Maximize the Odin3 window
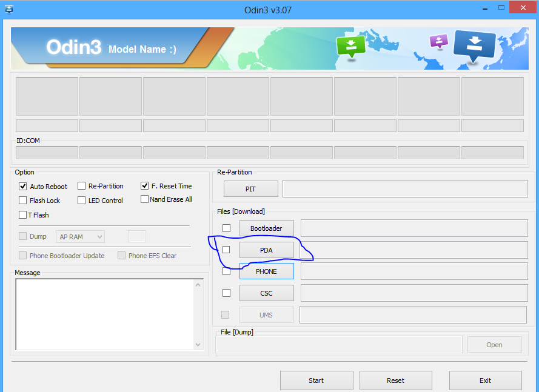Image resolution: width=539 pixels, height=392 pixels. pos(501,7)
